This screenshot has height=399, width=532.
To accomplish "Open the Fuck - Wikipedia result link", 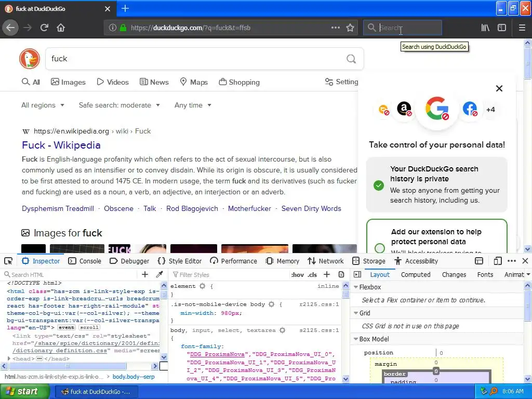I will (x=61, y=145).
